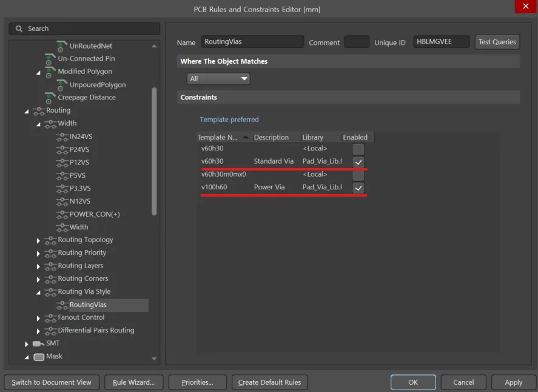Click the Creepage Distance rule icon
Image resolution: width=538 pixels, height=392 pixels.
tap(50, 98)
